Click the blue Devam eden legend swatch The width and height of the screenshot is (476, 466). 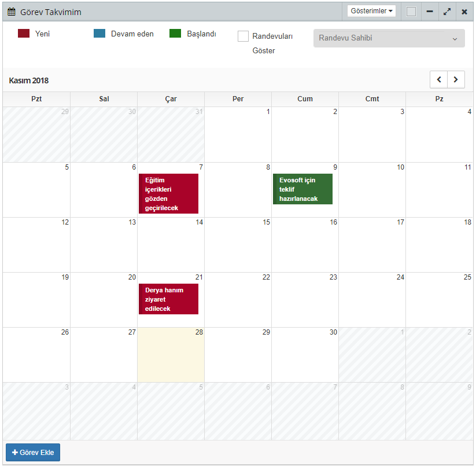(99, 34)
